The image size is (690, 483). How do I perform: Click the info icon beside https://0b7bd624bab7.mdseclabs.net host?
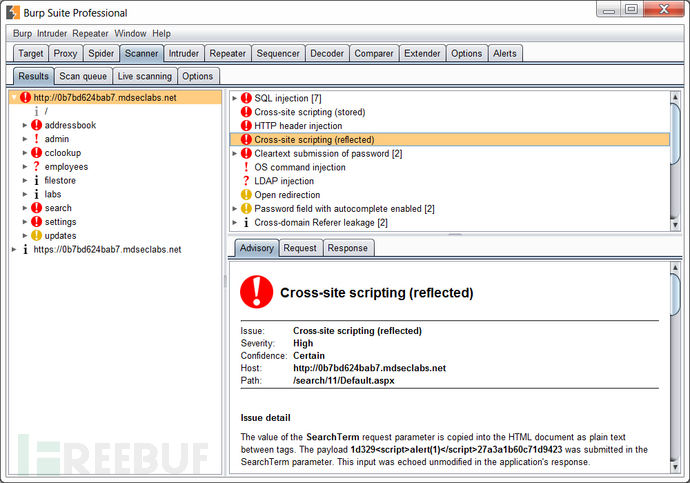26,249
